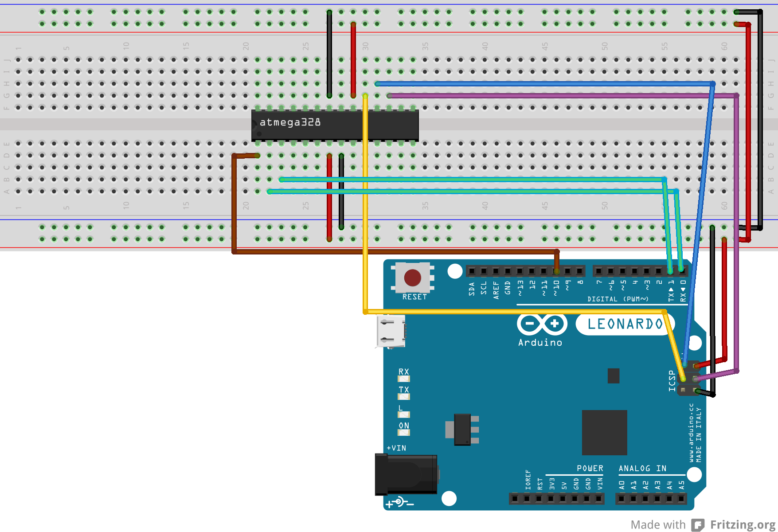Select the atmega328 chip on the breadboard
The image size is (778, 532).
click(335, 124)
